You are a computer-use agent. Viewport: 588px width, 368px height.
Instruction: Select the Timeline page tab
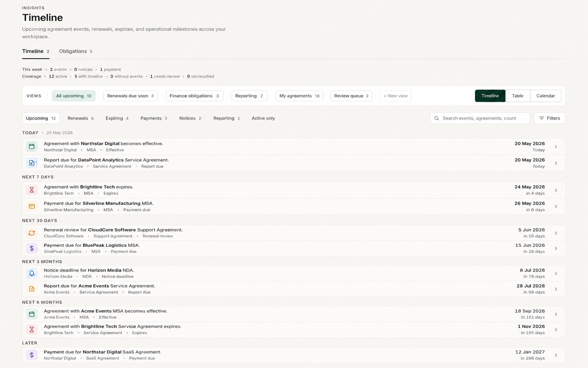[36, 51]
